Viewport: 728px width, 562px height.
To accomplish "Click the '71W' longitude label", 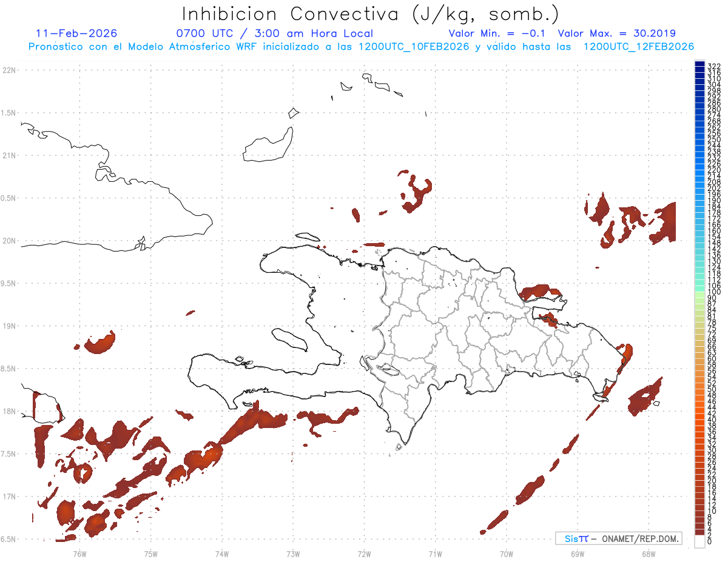I will coord(435,554).
